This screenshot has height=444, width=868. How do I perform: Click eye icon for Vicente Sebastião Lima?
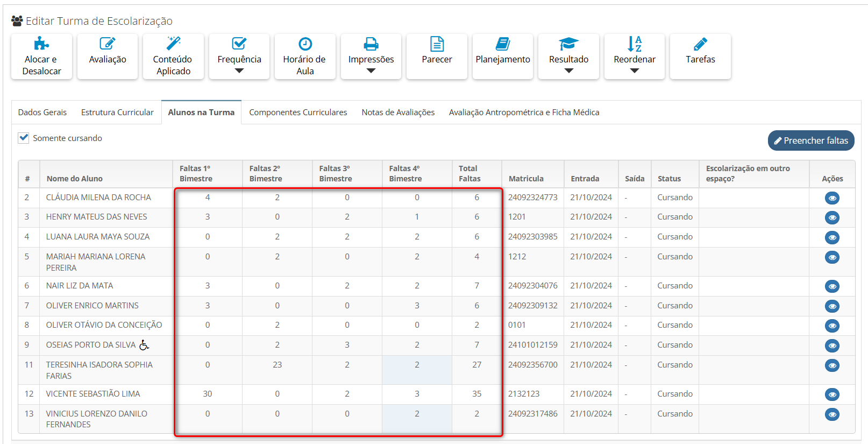point(832,394)
